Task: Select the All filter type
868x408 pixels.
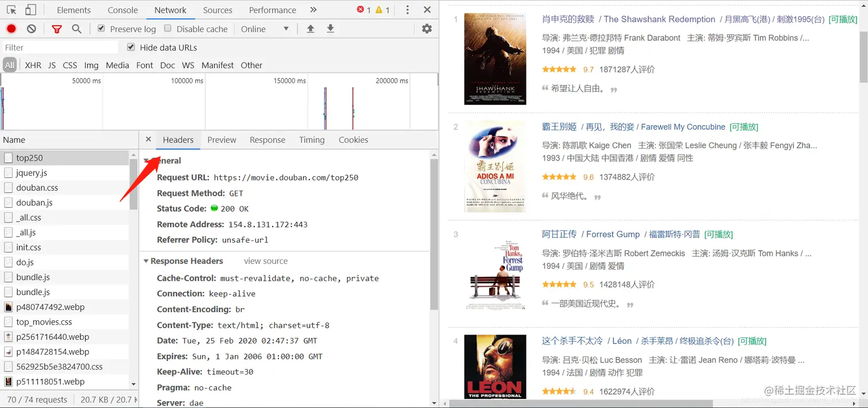Action: (10, 65)
